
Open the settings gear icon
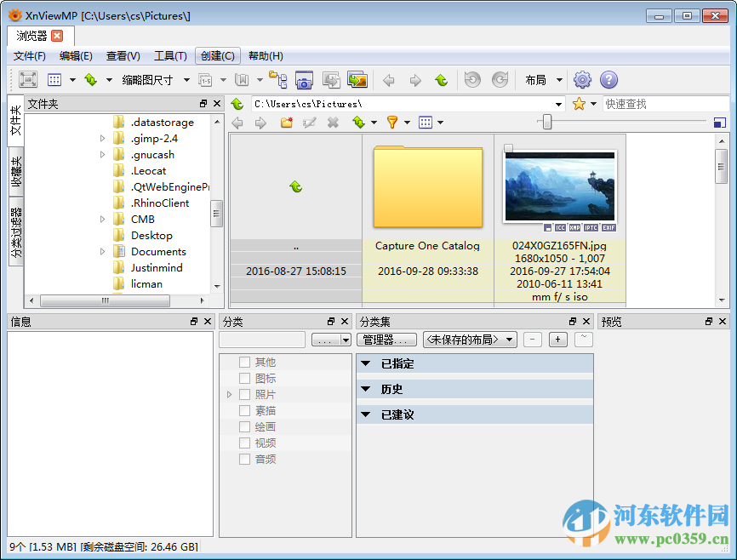(x=582, y=79)
